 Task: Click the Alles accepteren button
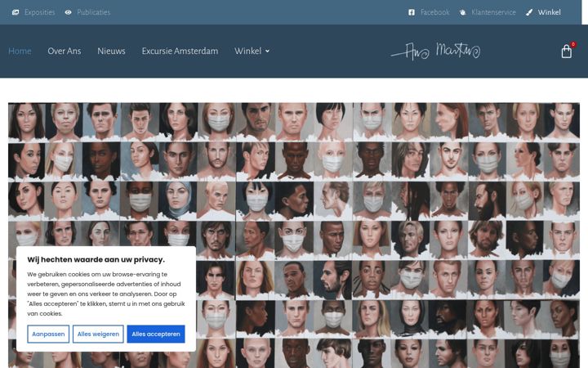[x=156, y=334]
